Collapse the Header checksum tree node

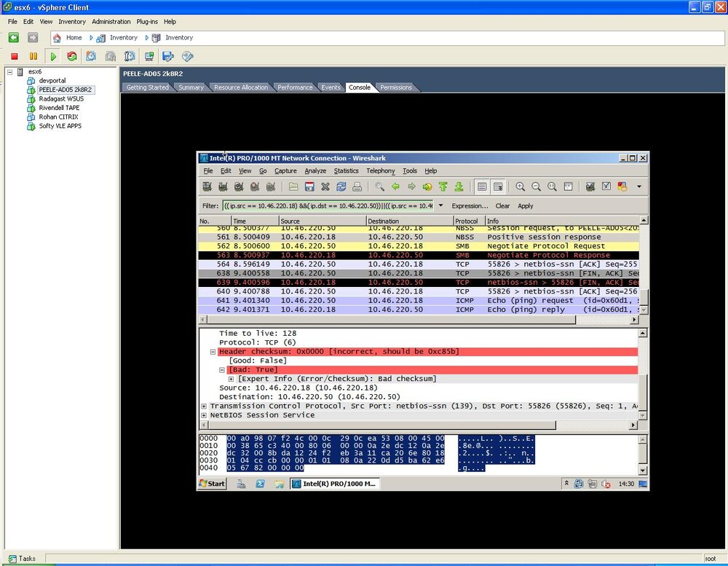[213, 352]
